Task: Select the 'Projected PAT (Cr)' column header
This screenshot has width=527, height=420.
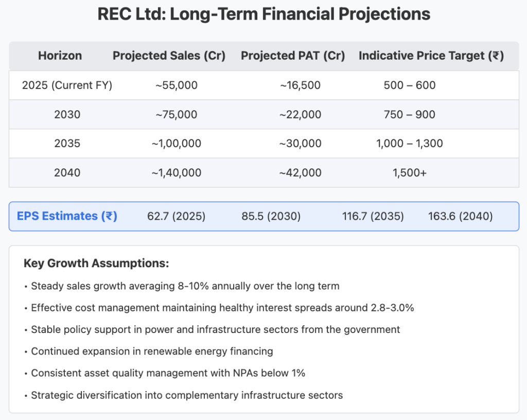Action: coord(293,56)
